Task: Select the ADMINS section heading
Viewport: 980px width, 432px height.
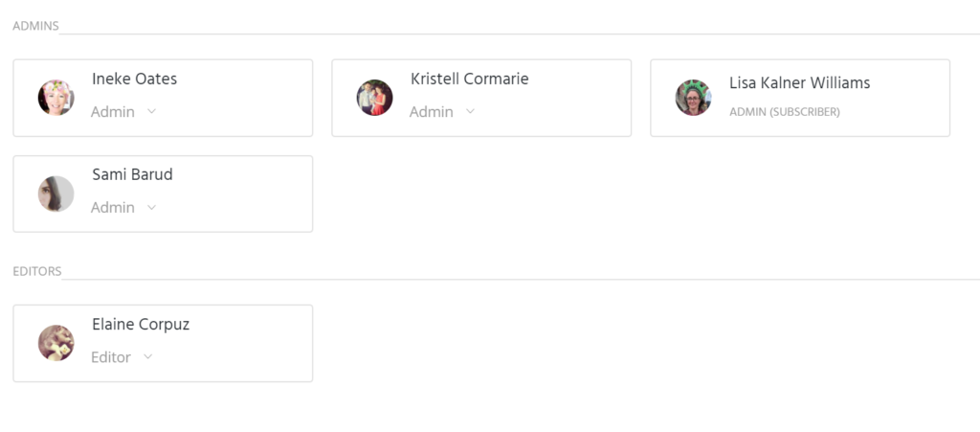Action: (35, 26)
